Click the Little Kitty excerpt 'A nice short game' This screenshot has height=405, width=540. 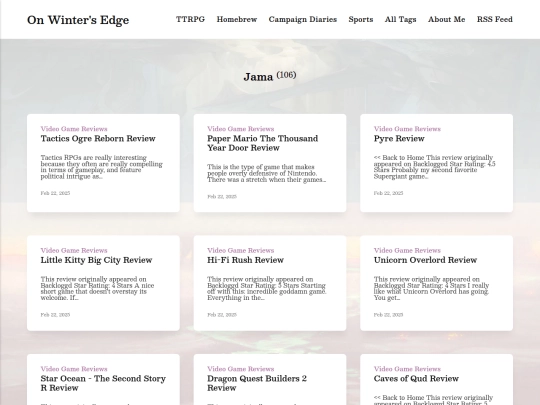pos(97,289)
